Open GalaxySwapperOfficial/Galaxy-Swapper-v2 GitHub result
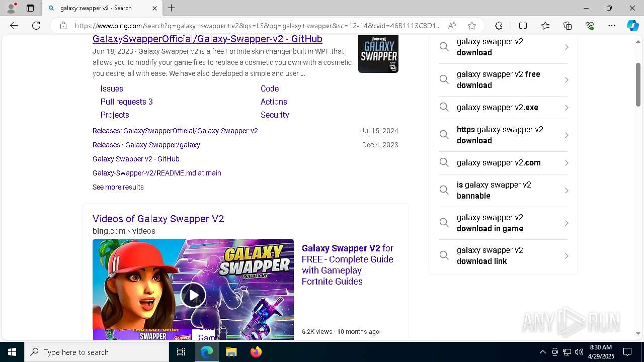This screenshot has width=644, height=362. click(207, 39)
